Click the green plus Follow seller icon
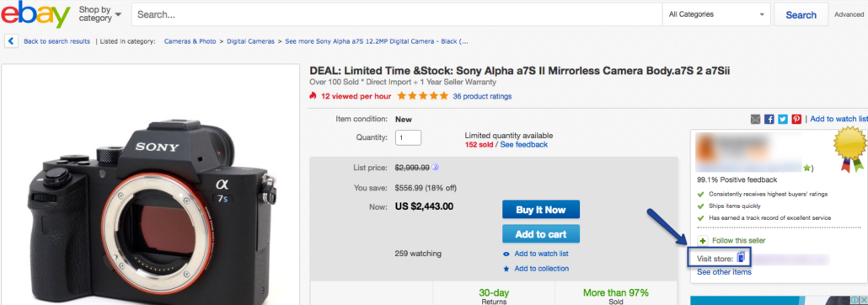This screenshot has height=305, width=868. pyautogui.click(x=703, y=241)
